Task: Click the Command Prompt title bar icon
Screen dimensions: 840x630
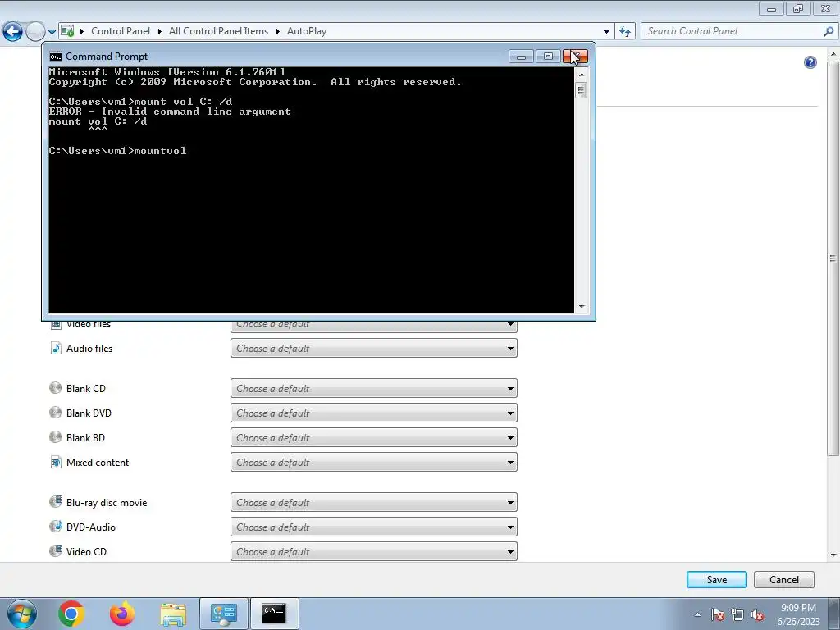Action: [x=55, y=57]
